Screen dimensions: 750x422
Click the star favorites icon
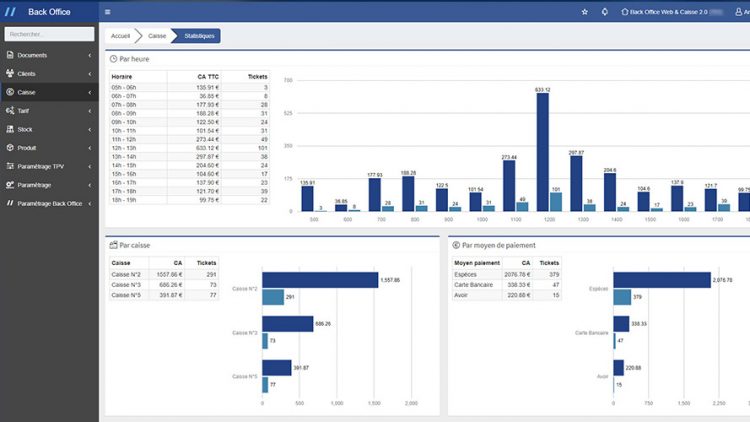coord(585,12)
